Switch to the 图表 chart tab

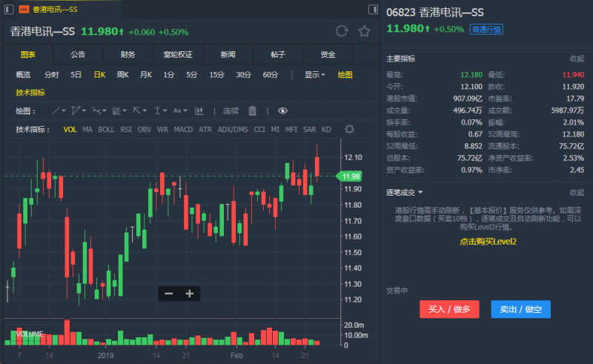click(x=27, y=54)
